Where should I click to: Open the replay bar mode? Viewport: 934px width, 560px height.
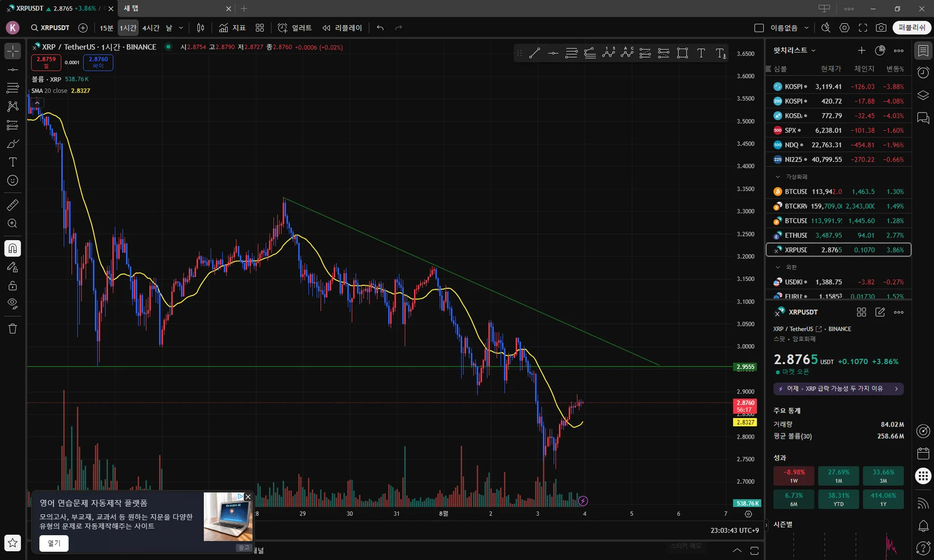click(x=342, y=28)
